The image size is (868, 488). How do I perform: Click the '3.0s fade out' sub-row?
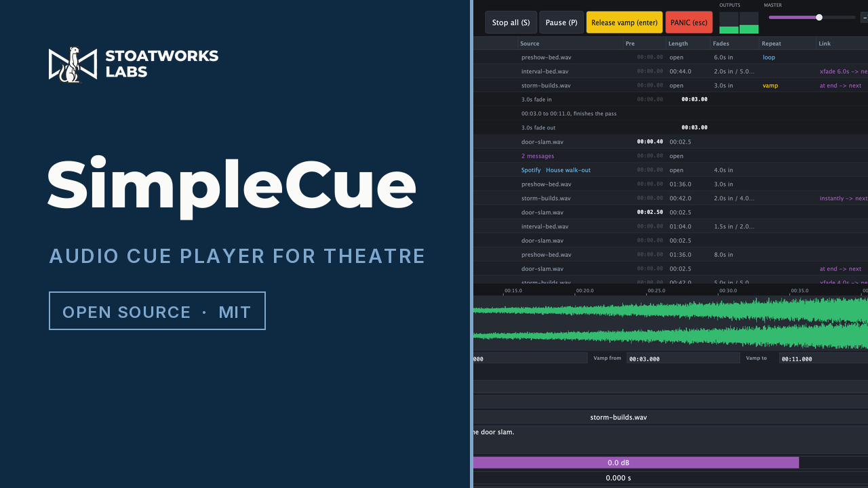coord(671,127)
